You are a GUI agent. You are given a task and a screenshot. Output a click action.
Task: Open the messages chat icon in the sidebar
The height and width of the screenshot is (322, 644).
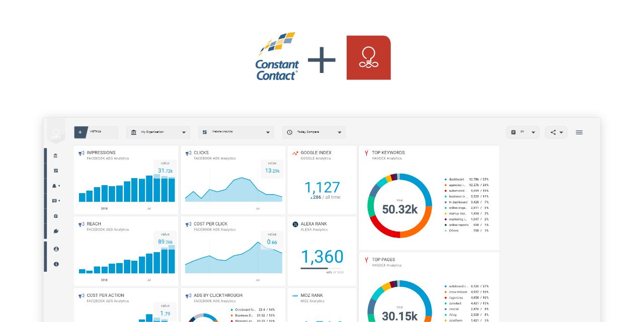[55, 201]
